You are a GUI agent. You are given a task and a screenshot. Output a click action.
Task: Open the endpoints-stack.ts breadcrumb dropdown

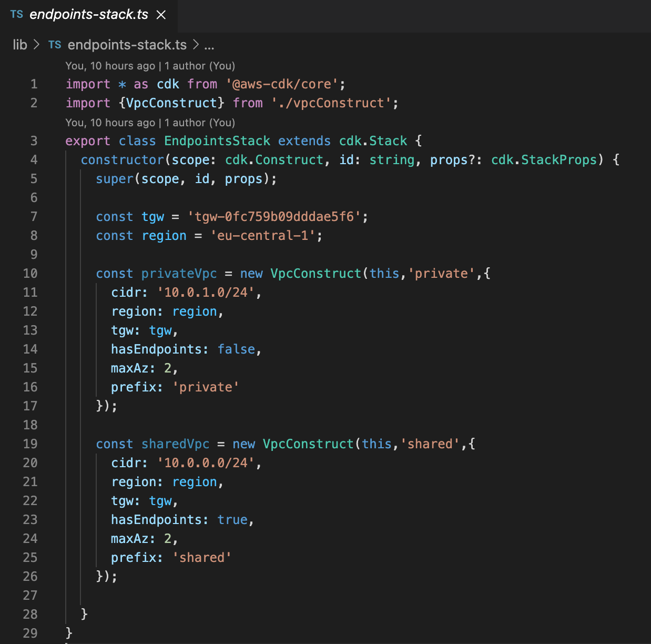[126, 45]
